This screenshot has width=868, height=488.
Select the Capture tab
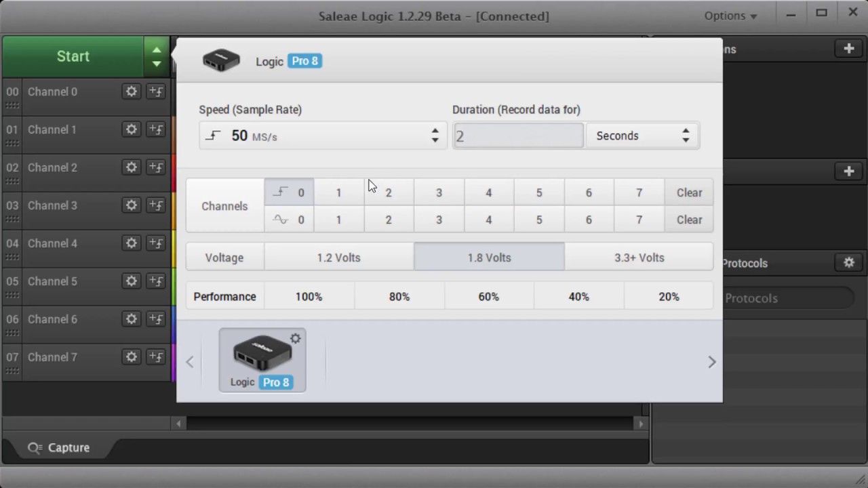[x=58, y=447]
